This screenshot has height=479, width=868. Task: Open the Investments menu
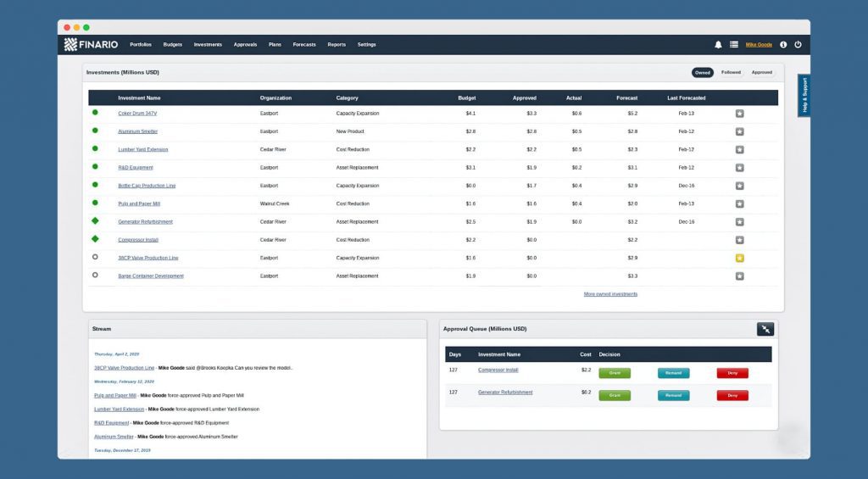(x=208, y=45)
